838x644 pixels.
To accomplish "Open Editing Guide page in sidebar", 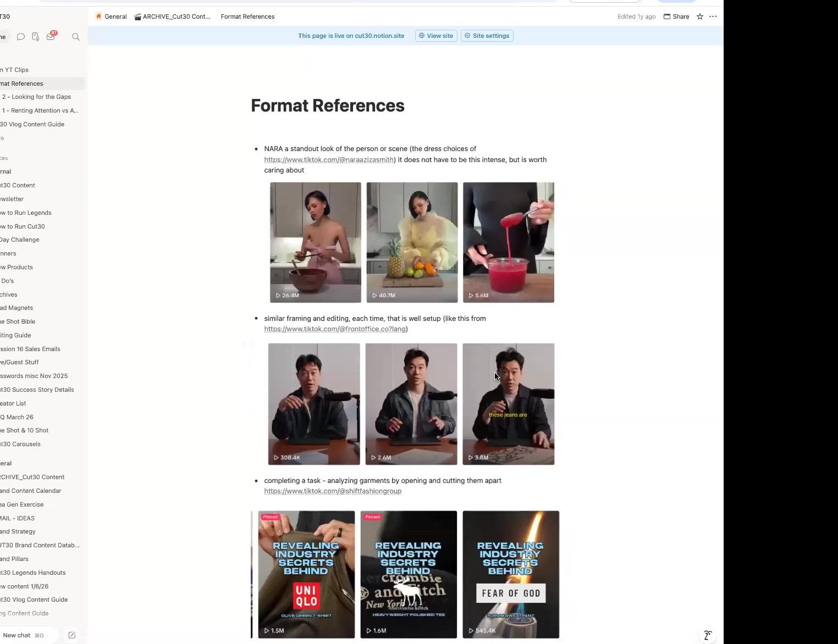I will tap(42, 335).
